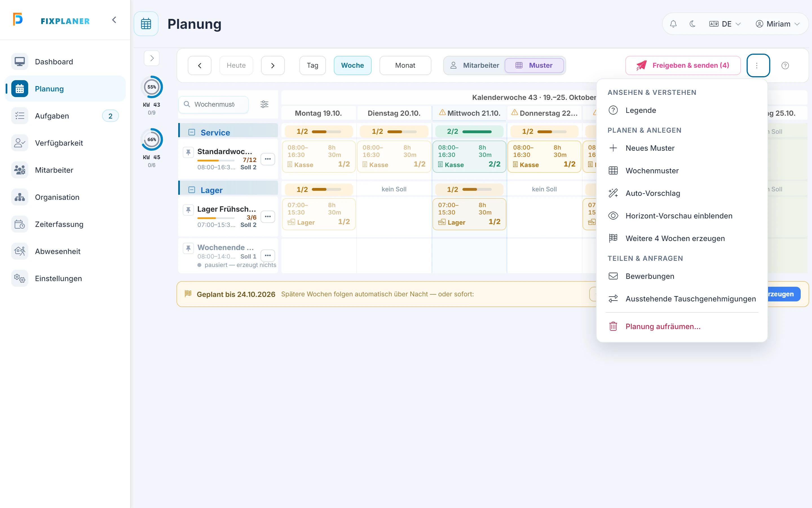Open Organisation in the sidebar
812x508 pixels.
[65, 197]
